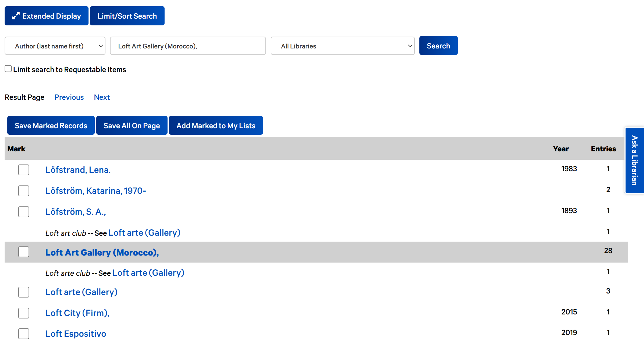Click the Mark column header

(16, 149)
